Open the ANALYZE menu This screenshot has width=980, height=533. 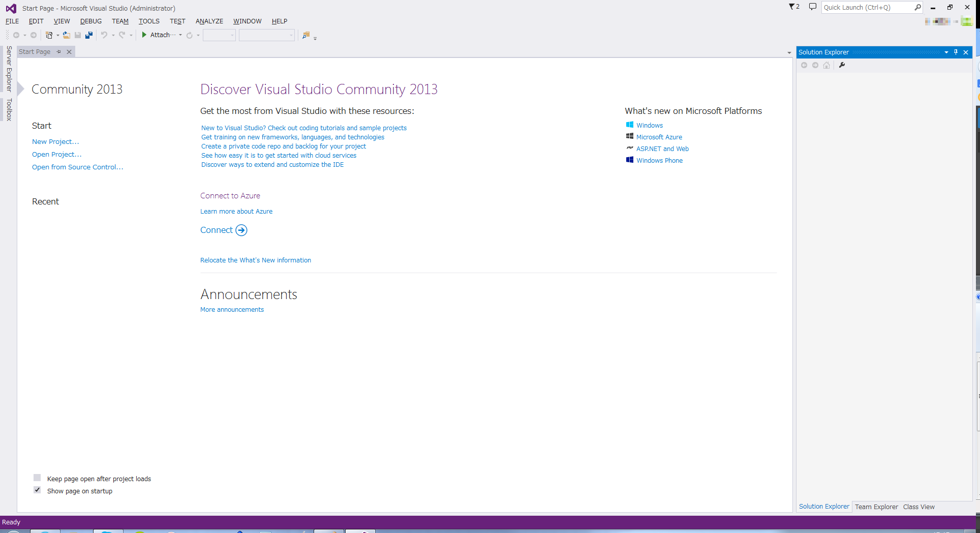point(209,21)
